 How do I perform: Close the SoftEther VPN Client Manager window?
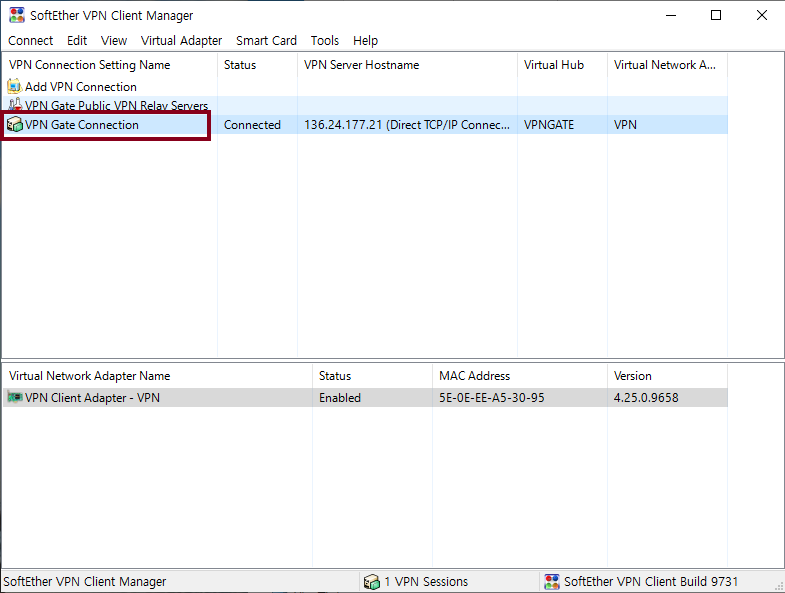761,16
